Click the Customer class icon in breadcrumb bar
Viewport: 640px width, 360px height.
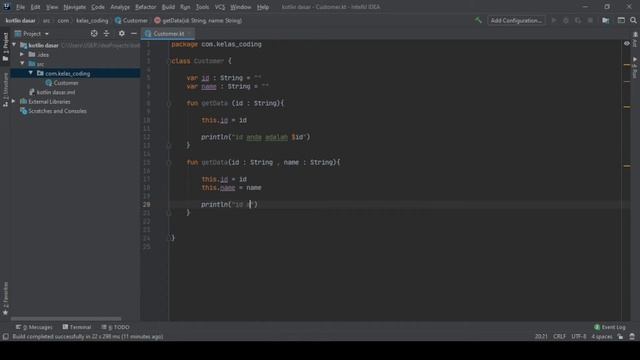[118, 20]
